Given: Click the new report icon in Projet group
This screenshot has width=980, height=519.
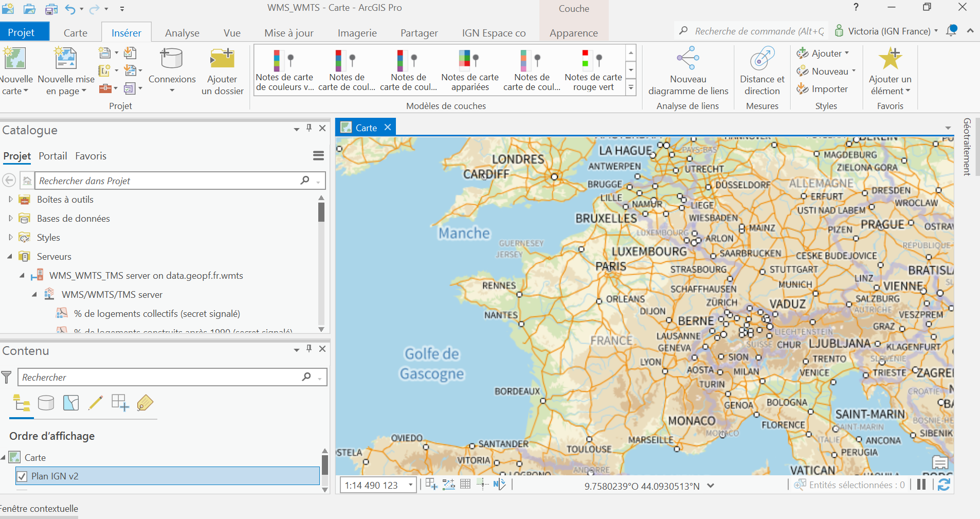Looking at the screenshot, I should click(x=104, y=52).
